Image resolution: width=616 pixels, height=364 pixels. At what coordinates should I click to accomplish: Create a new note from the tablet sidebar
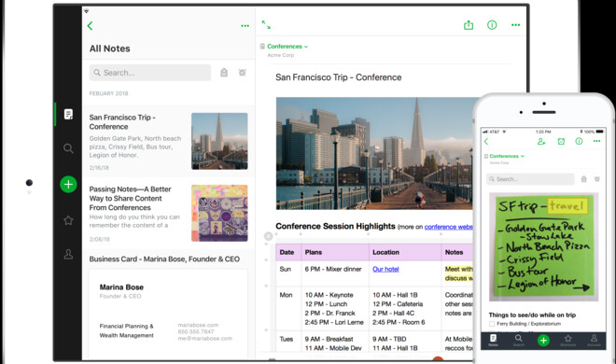point(68,184)
